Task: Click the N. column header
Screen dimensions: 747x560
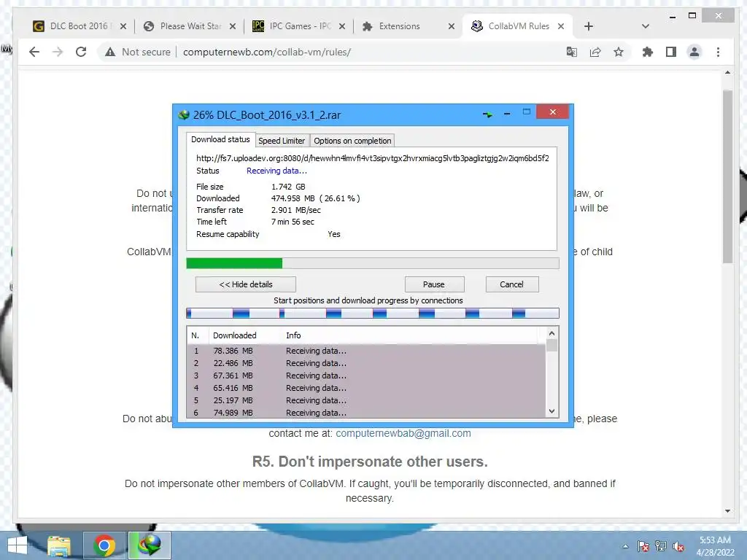Action: click(x=198, y=335)
